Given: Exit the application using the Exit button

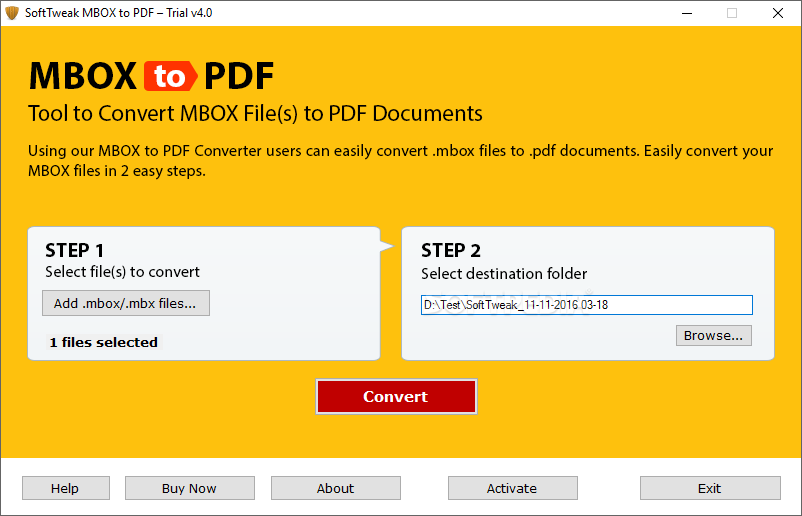Looking at the screenshot, I should (710, 488).
